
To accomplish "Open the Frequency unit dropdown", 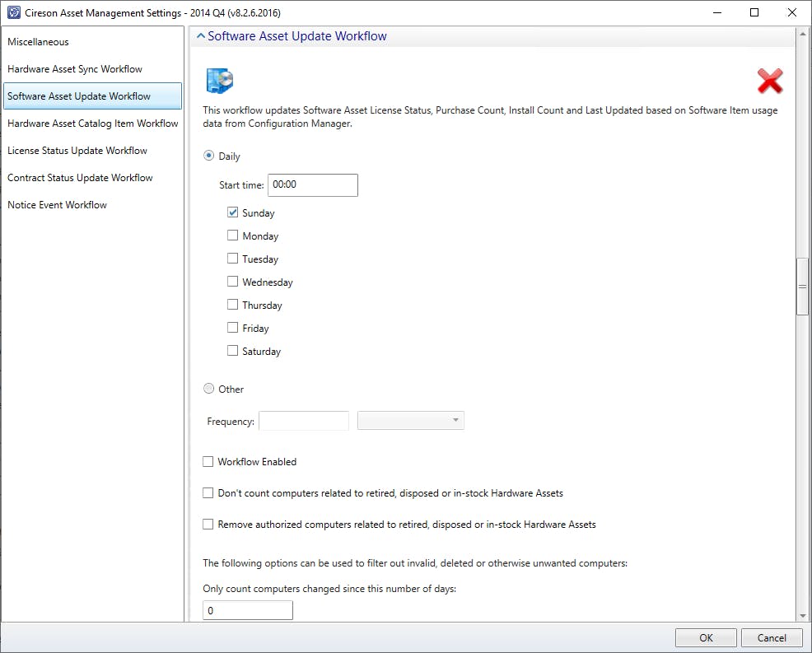I will (411, 421).
